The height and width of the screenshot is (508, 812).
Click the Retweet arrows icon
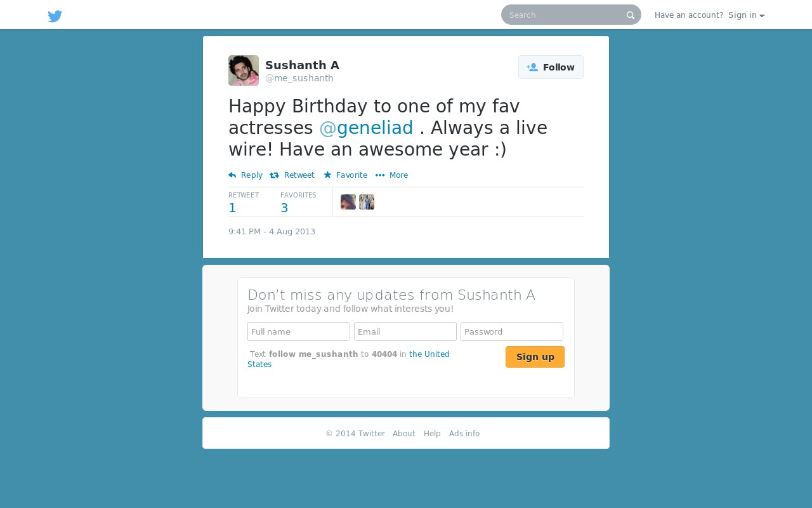(274, 175)
